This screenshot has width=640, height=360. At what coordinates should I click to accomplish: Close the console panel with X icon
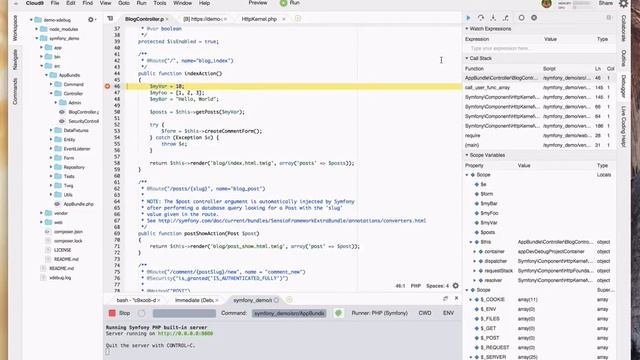[x=456, y=298]
